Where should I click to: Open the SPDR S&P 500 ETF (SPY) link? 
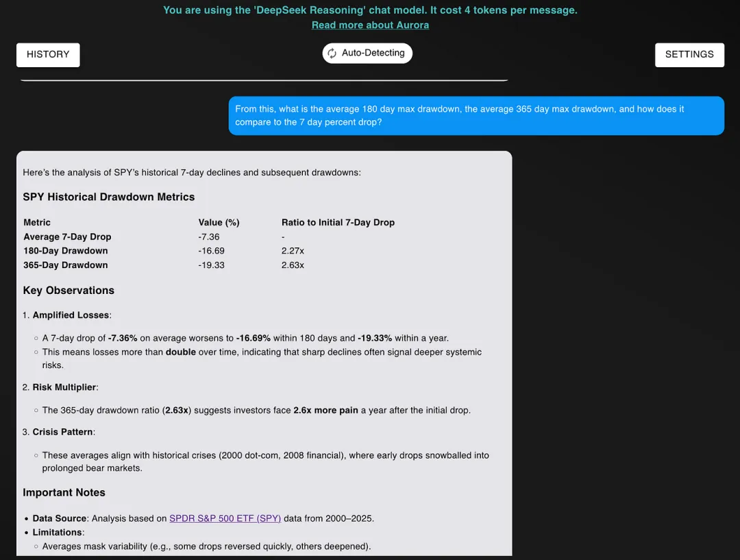pyautogui.click(x=225, y=518)
